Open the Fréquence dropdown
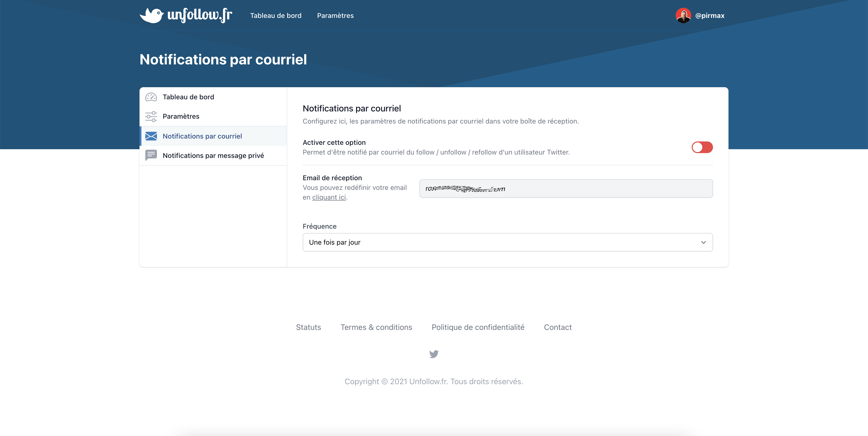 click(x=507, y=242)
